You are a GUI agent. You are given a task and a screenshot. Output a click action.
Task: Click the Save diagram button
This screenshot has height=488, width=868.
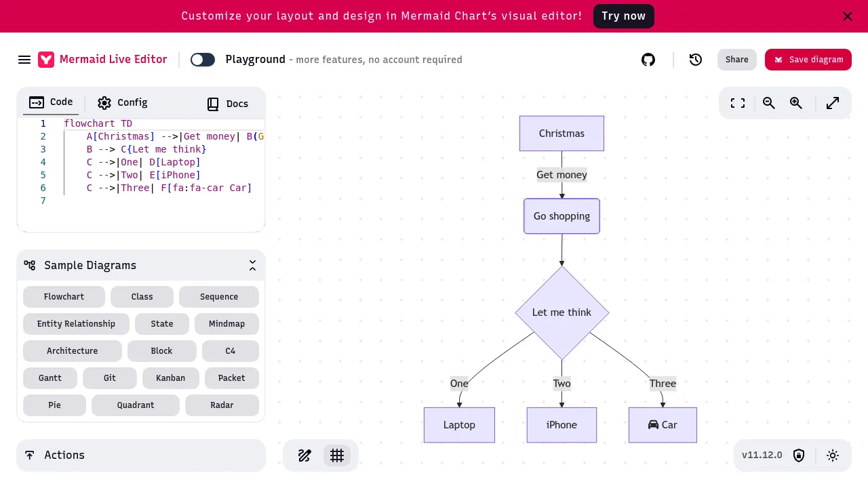[x=808, y=60]
